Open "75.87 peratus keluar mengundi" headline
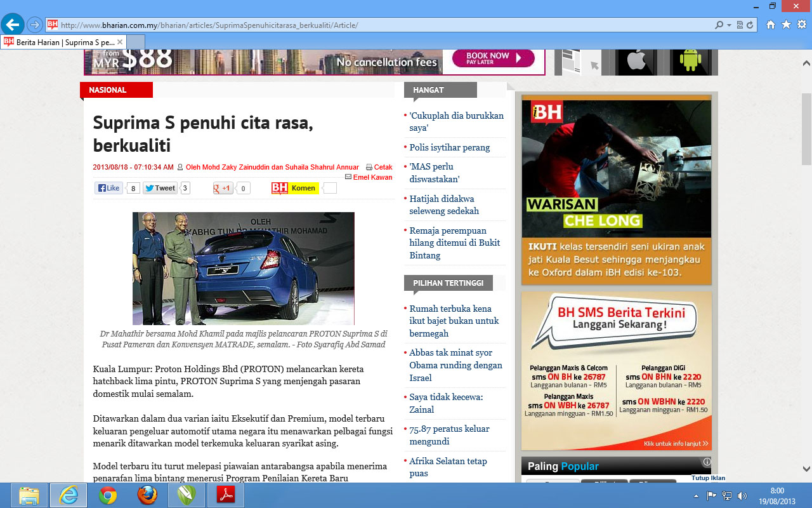This screenshot has height=508, width=812. (x=449, y=435)
